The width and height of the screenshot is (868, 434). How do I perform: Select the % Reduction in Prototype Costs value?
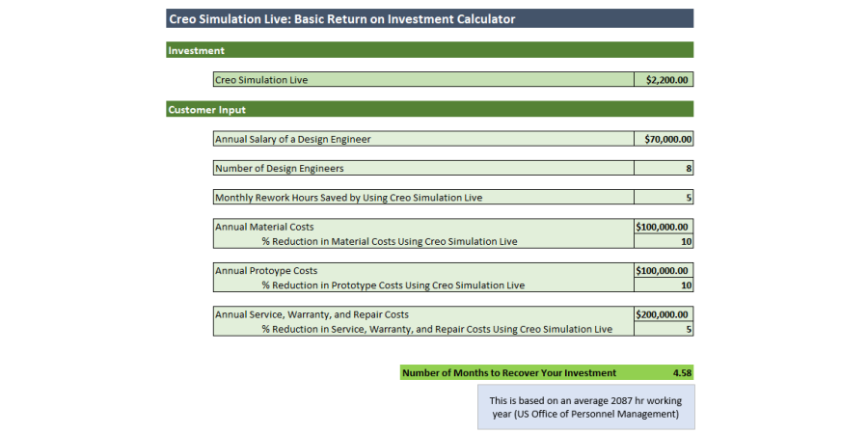[x=664, y=285]
